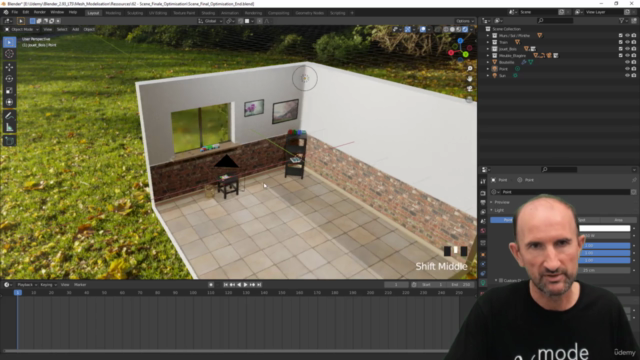Select the Area light type button
The height and width of the screenshot is (360, 640).
[x=618, y=220]
